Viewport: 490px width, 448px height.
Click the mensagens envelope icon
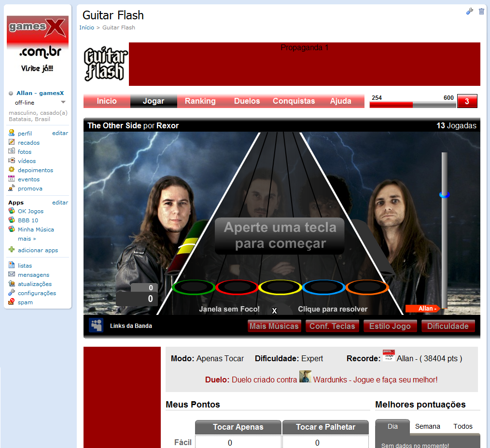12,274
